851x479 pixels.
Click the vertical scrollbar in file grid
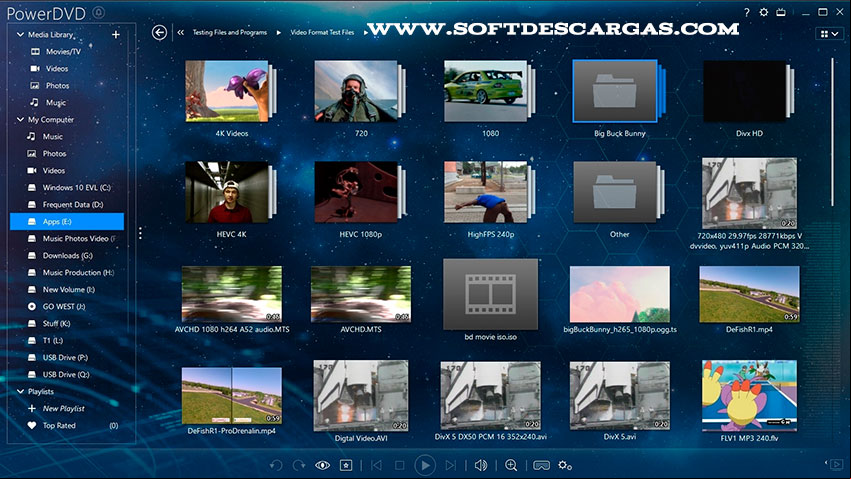[832, 132]
